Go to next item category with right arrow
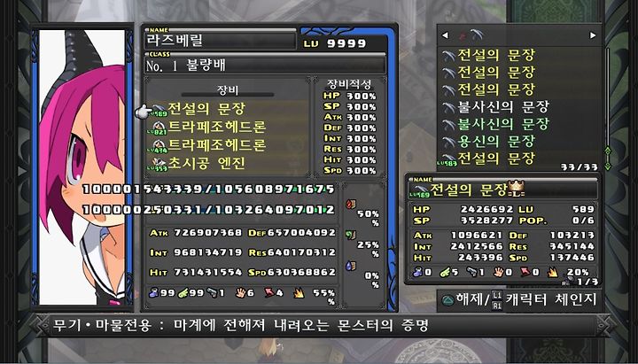638x364 pixels. 593,35
